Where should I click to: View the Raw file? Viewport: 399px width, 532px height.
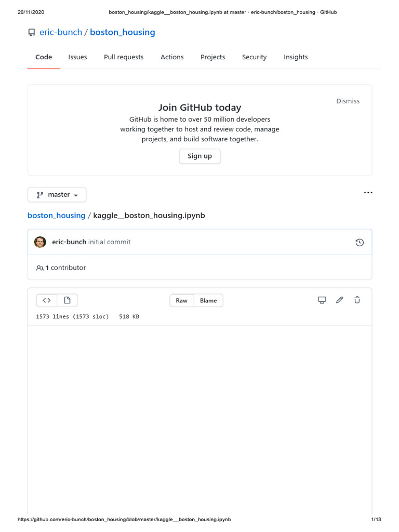(182, 300)
